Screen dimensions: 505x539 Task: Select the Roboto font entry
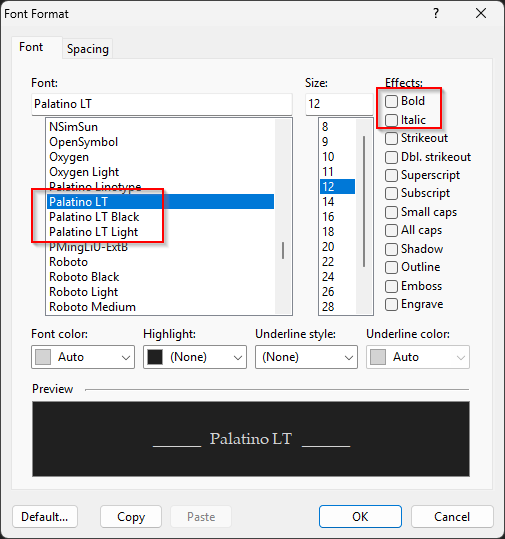click(161, 262)
